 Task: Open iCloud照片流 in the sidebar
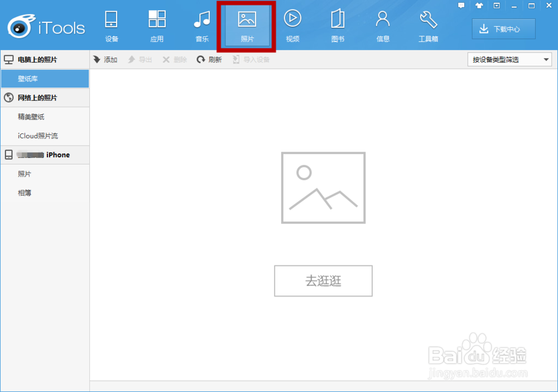tap(45, 135)
